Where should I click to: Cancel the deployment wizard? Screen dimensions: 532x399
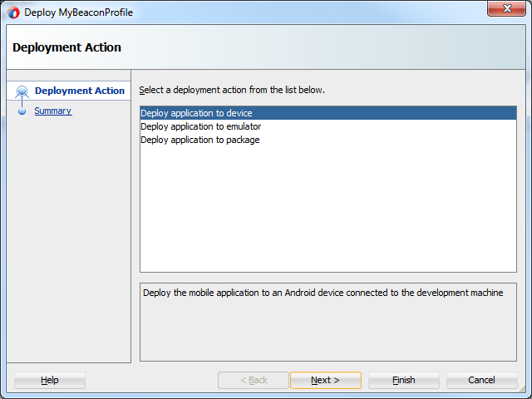pyautogui.click(x=482, y=380)
